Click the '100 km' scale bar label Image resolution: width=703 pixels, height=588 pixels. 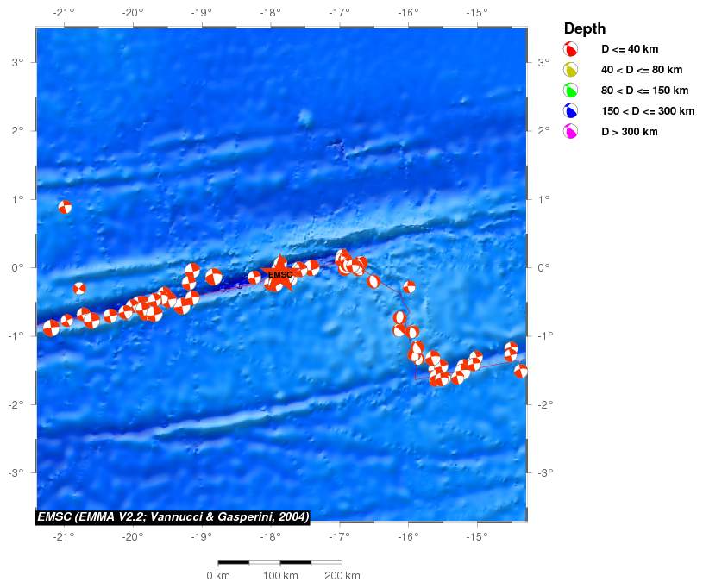click(x=280, y=576)
